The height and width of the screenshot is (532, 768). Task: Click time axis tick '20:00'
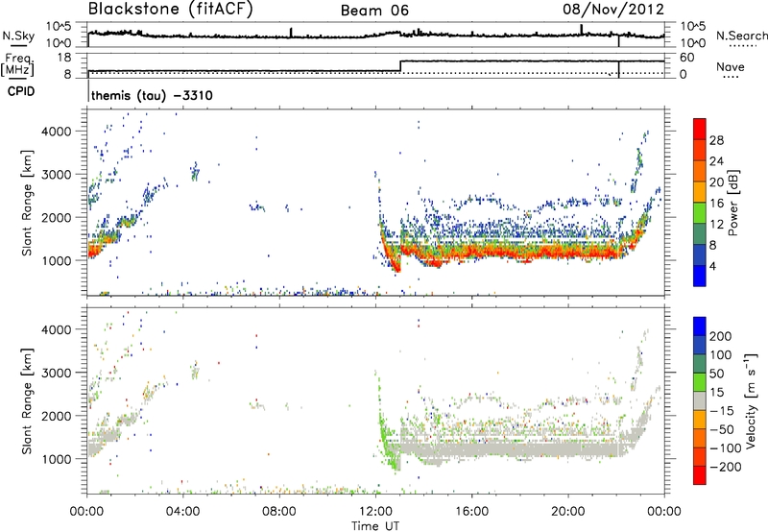tap(568, 512)
